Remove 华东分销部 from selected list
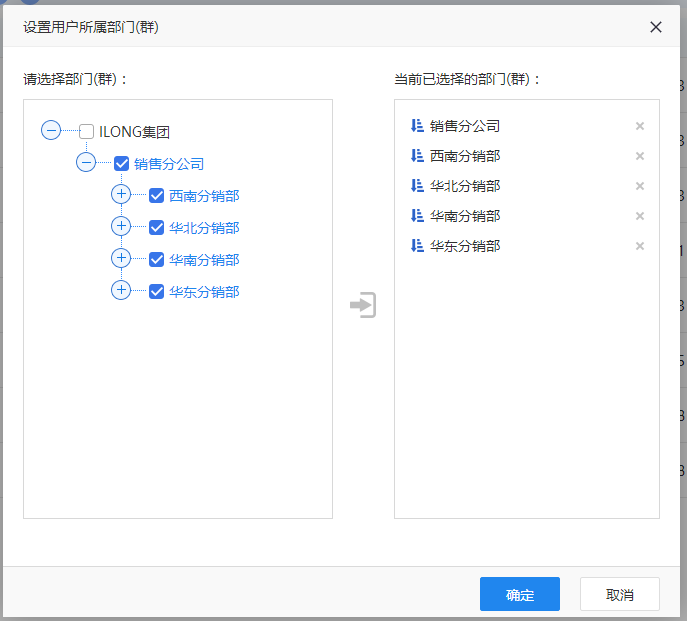 [x=640, y=246]
